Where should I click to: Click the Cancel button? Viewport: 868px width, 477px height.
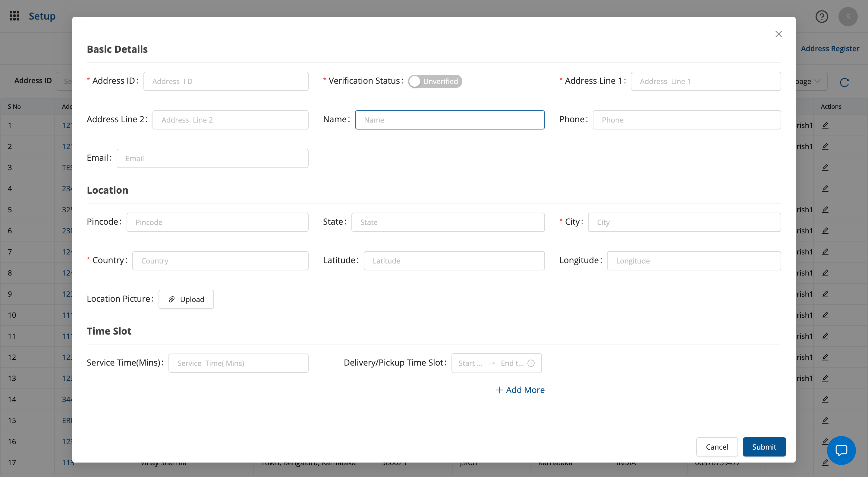pos(717,447)
